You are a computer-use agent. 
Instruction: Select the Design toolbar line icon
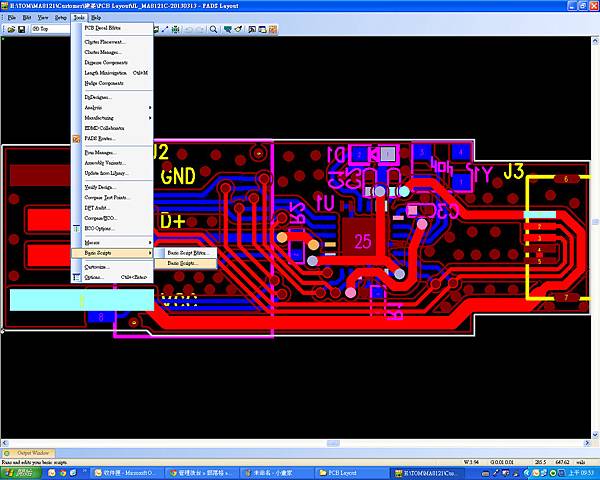[x=165, y=29]
